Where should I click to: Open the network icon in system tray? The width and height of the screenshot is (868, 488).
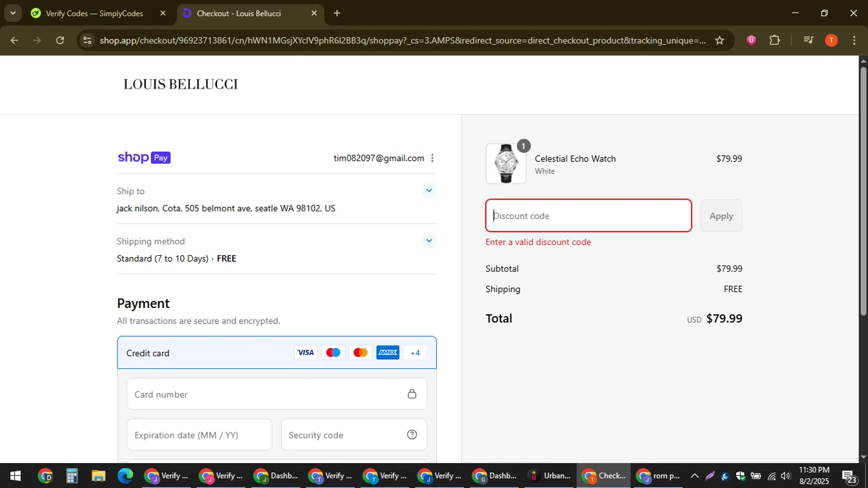771,476
